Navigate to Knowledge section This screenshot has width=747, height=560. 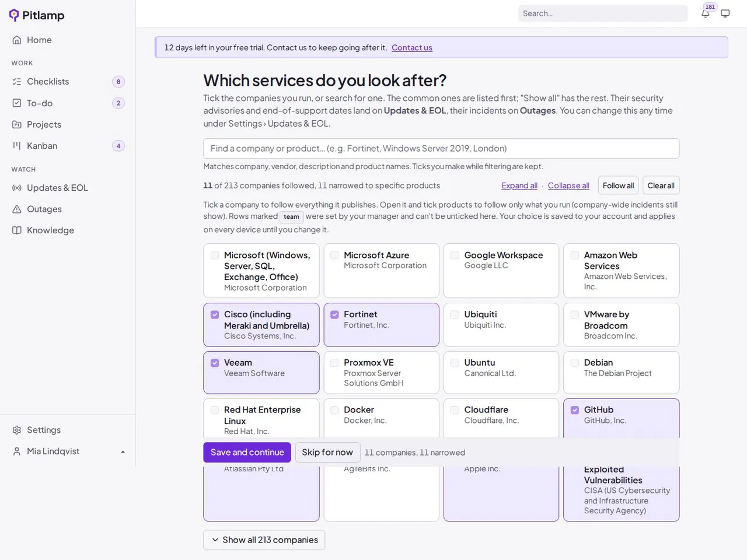[x=68, y=230]
